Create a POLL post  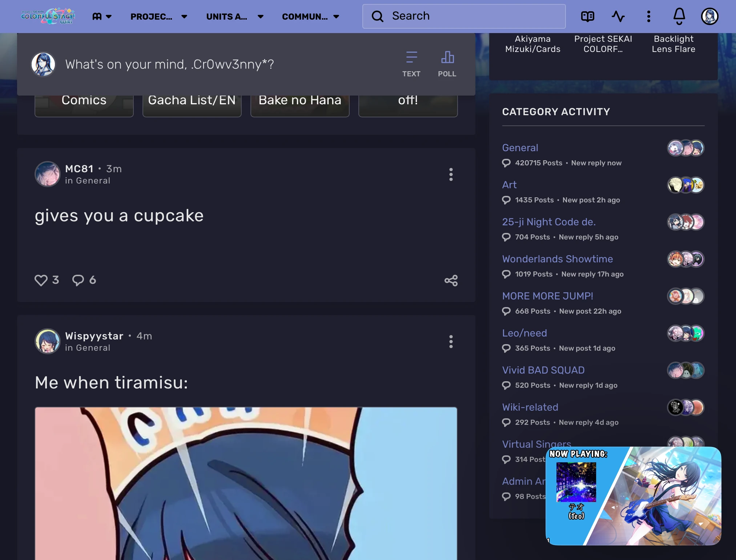click(447, 63)
